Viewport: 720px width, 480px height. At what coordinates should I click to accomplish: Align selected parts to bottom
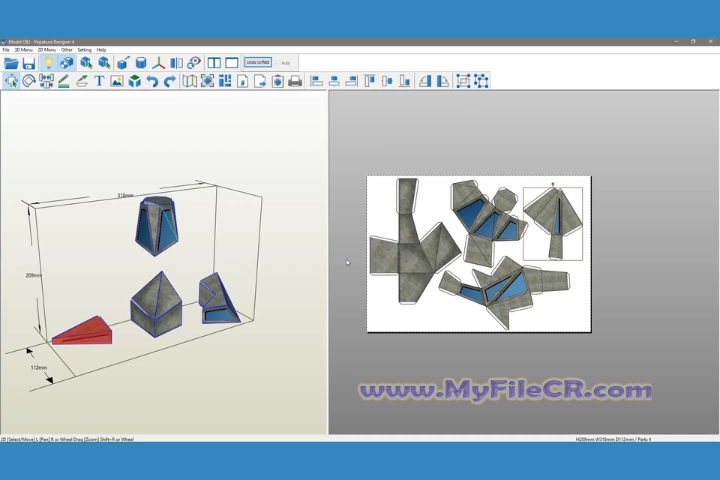coord(405,81)
